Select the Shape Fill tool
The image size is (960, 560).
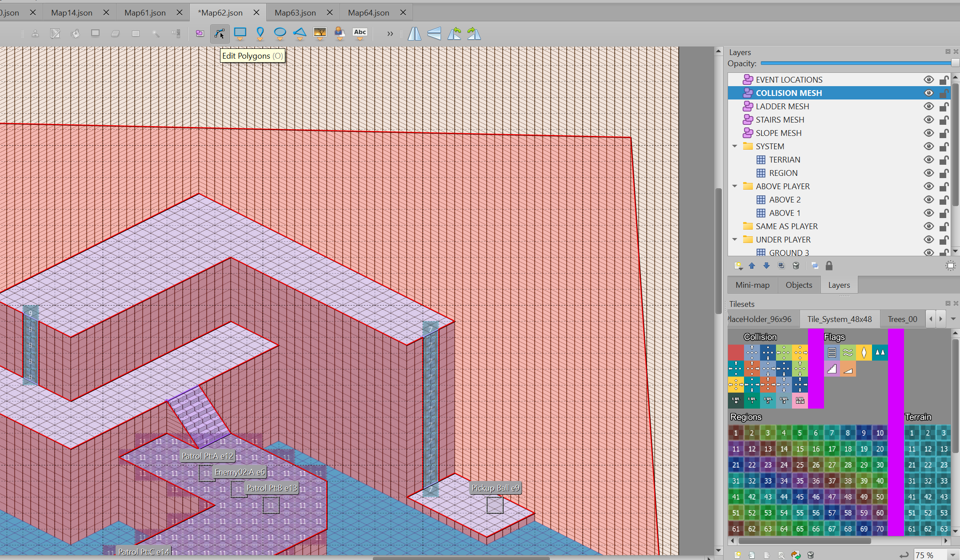(x=95, y=33)
